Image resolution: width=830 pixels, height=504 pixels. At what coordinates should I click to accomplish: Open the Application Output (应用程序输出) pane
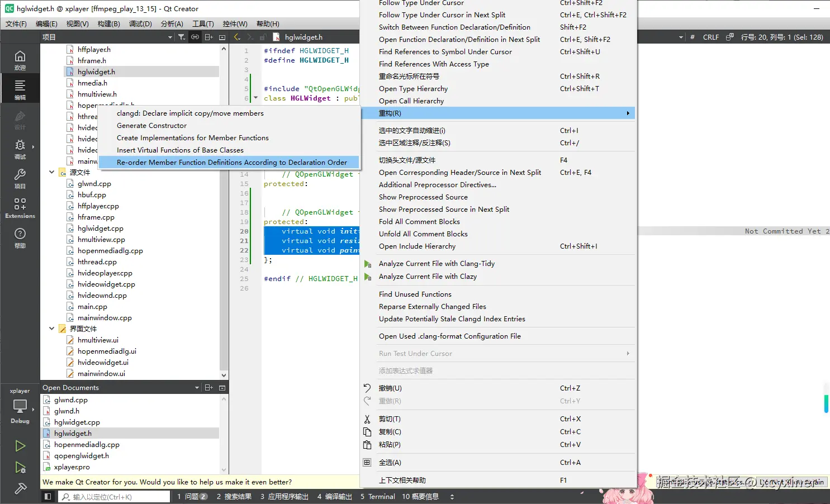click(x=284, y=496)
